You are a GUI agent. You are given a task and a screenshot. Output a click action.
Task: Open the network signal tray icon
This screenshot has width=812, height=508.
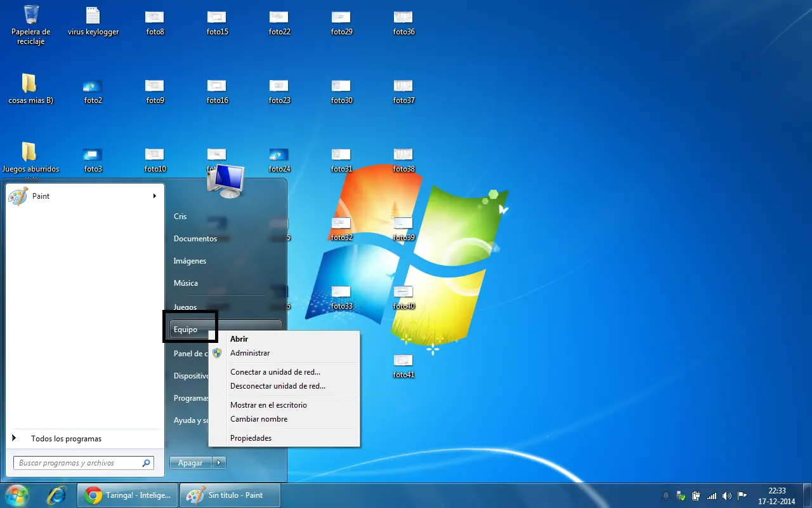[x=712, y=496]
